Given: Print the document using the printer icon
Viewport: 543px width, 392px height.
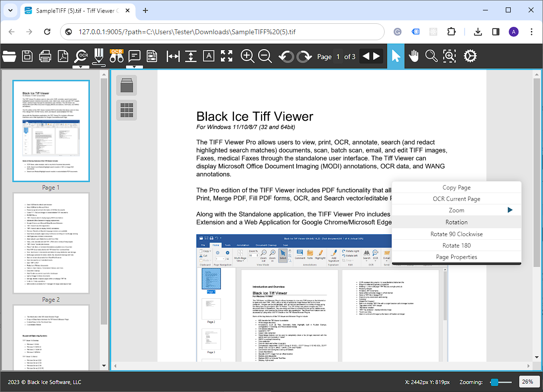Looking at the screenshot, I should click(x=45, y=56).
